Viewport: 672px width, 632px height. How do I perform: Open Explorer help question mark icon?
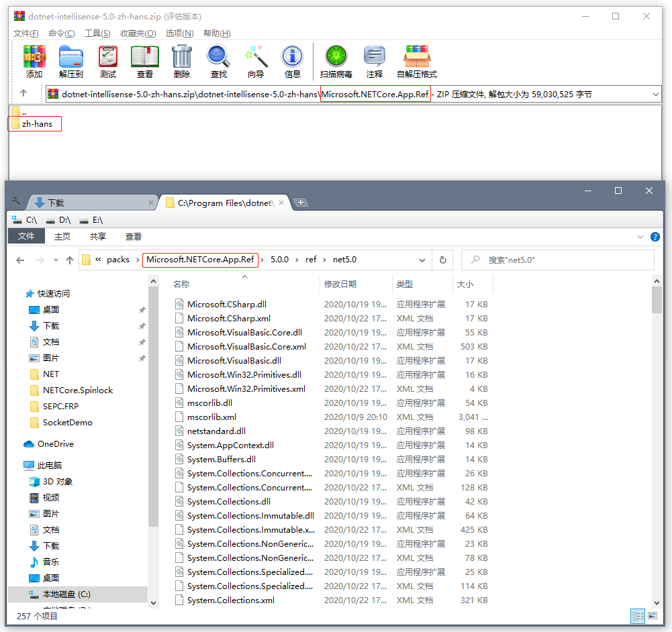click(655, 237)
